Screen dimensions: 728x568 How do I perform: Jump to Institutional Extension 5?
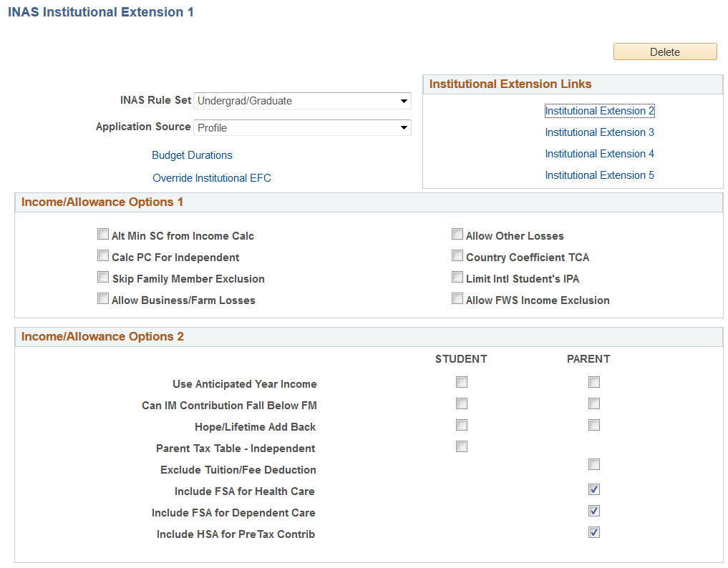(599, 175)
